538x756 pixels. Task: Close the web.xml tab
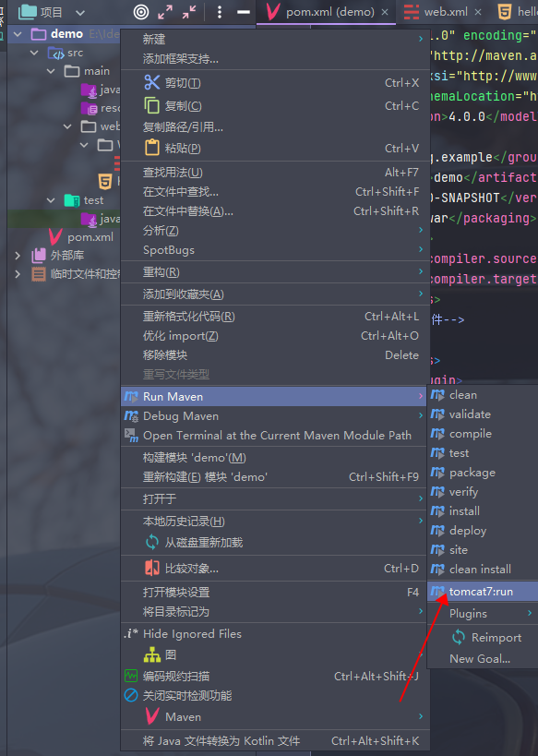click(478, 12)
